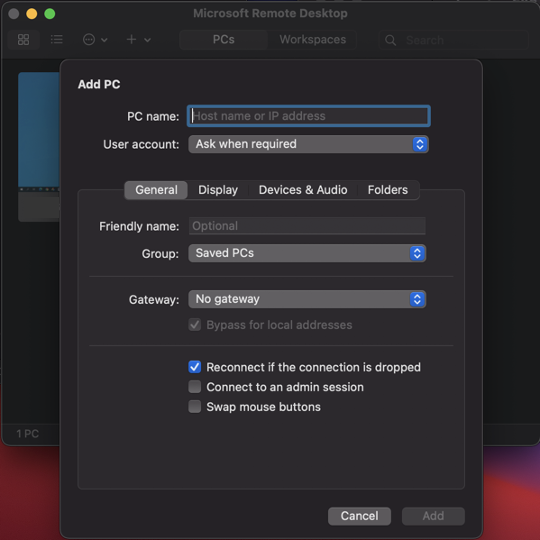
Task: Click the green zoom window button
Action: [50, 14]
